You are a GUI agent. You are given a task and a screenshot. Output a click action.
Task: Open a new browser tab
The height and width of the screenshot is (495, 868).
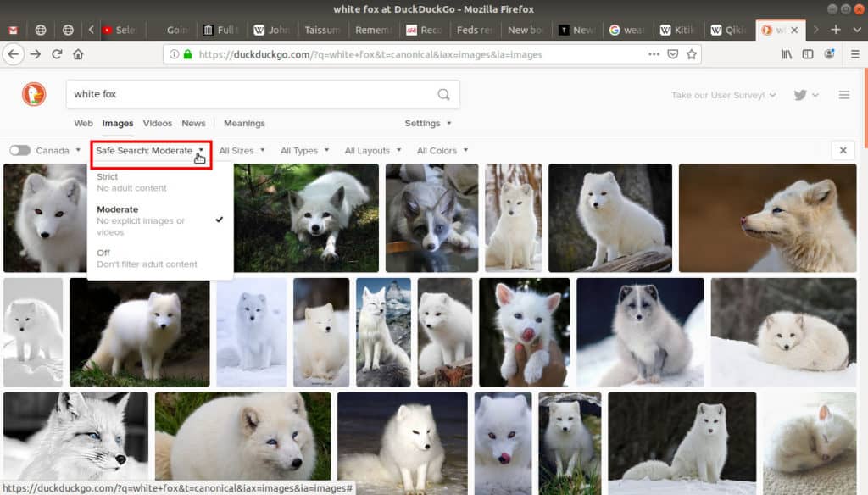(836, 30)
